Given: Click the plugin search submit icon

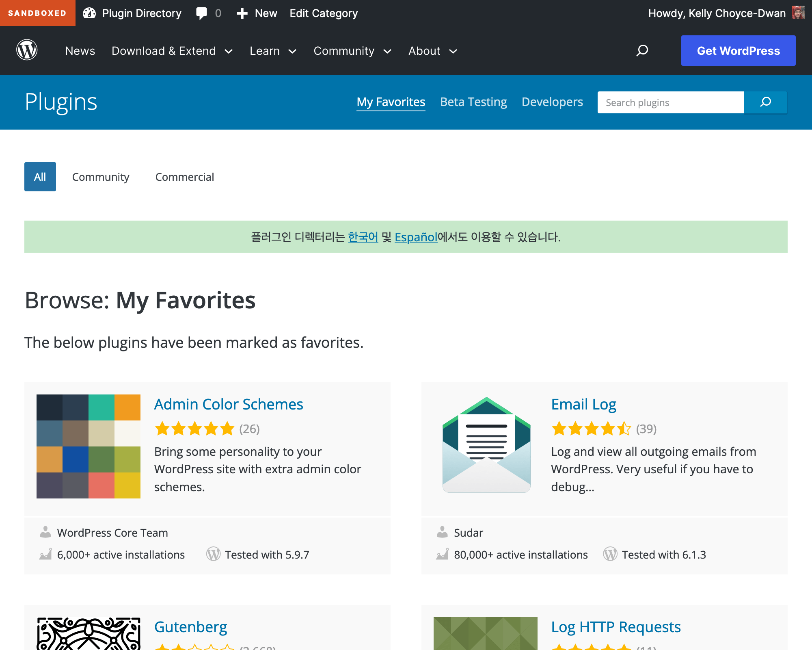Looking at the screenshot, I should point(765,102).
